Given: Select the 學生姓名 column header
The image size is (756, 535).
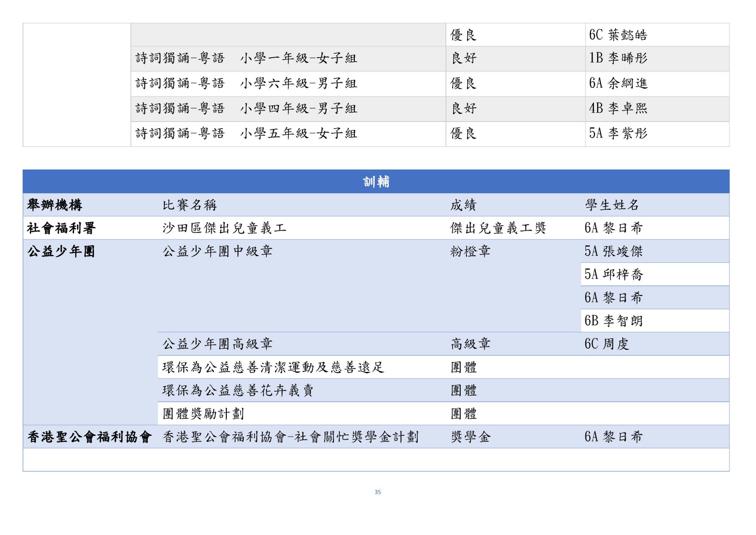Looking at the screenshot, I should click(612, 205).
